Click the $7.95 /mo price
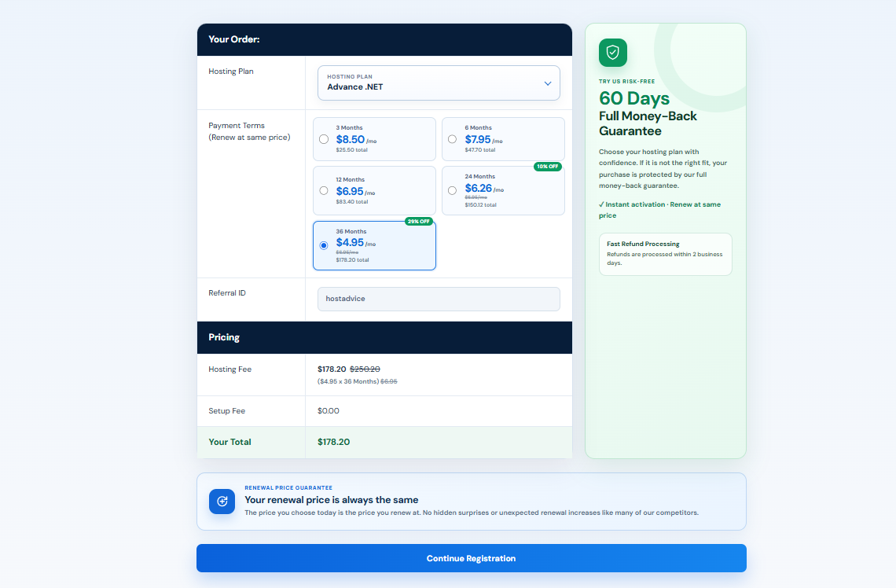The image size is (896, 588). click(483, 139)
